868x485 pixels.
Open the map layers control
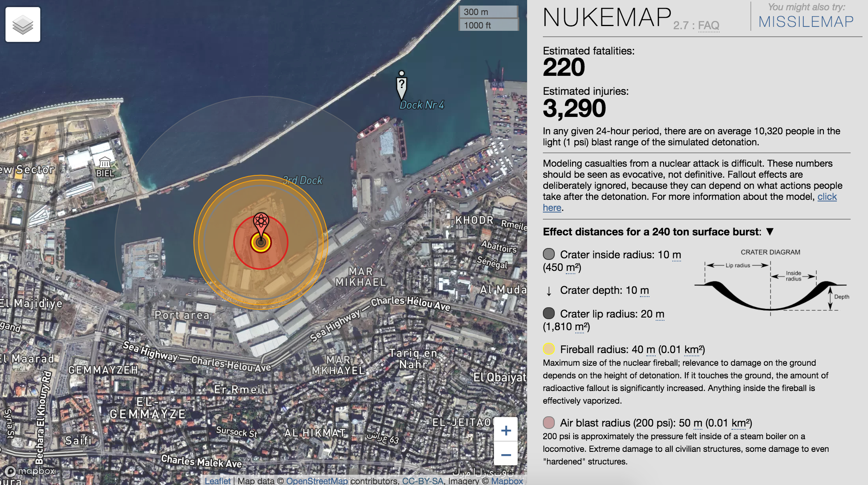point(23,24)
